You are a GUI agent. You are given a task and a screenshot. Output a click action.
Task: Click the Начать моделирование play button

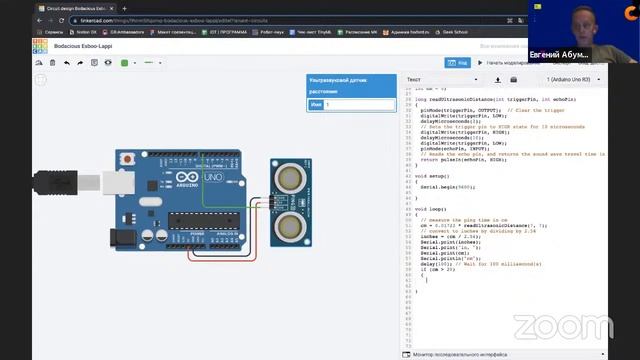tap(509, 63)
